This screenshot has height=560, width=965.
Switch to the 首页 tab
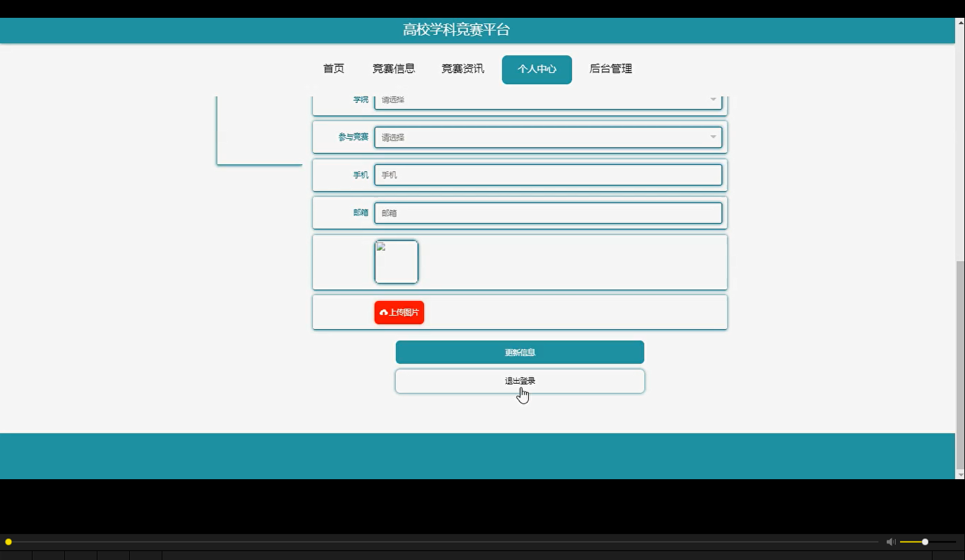(334, 69)
